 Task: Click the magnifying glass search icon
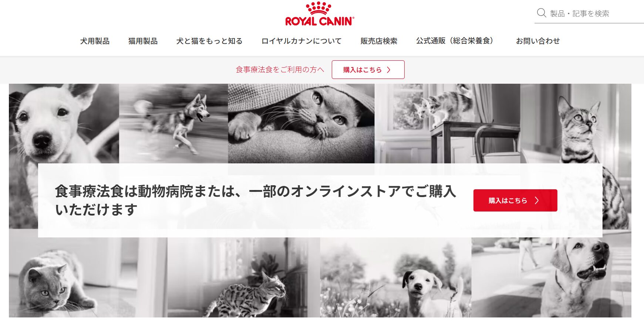[542, 13]
